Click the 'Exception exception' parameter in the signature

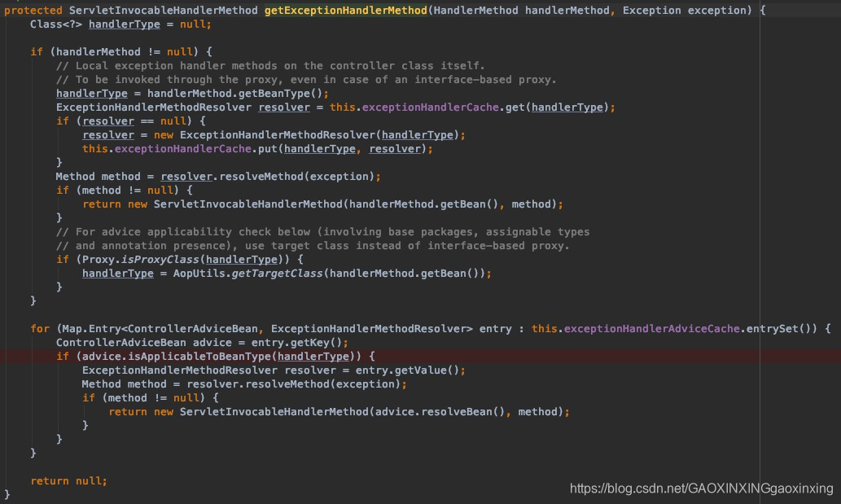point(684,11)
